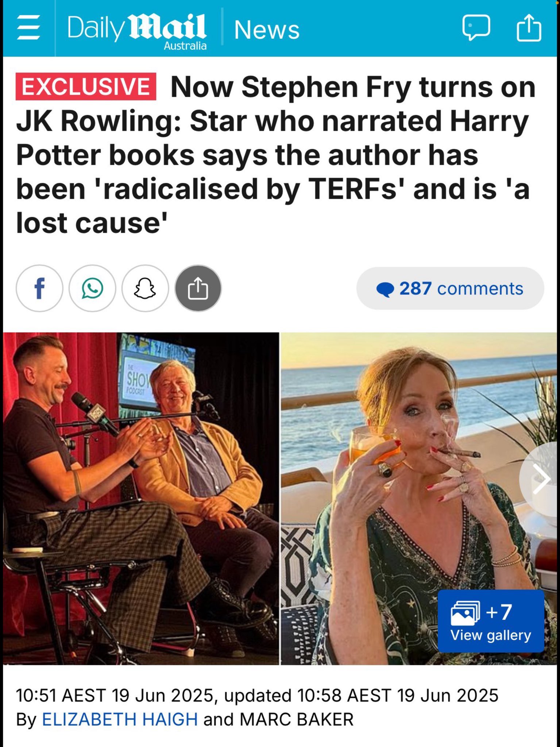The width and height of the screenshot is (560, 747).
Task: Tap the header share icon
Action: pyautogui.click(x=529, y=27)
